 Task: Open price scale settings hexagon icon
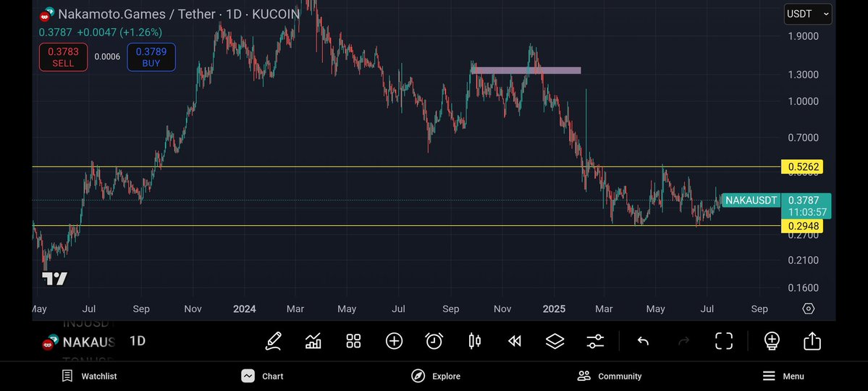(808, 308)
